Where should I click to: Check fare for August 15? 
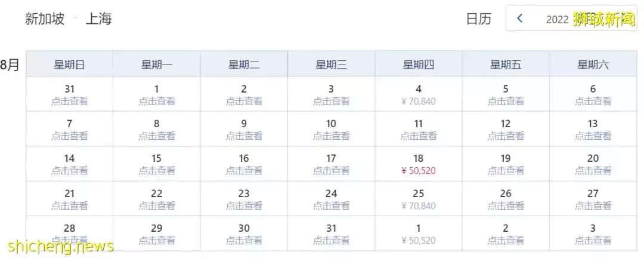156,164
